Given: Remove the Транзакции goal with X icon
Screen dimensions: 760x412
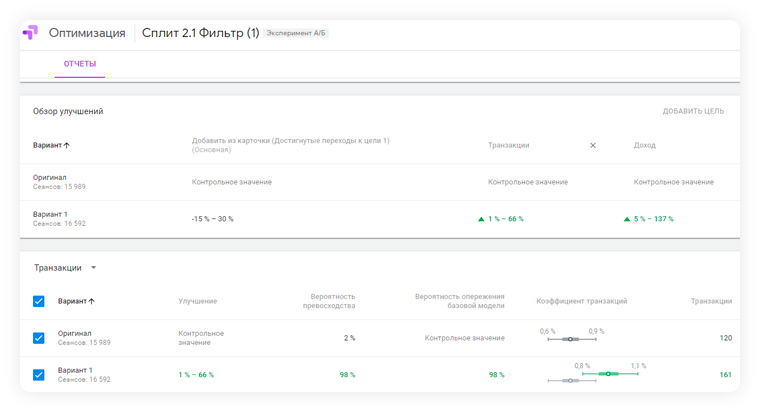Looking at the screenshot, I should 592,146.
